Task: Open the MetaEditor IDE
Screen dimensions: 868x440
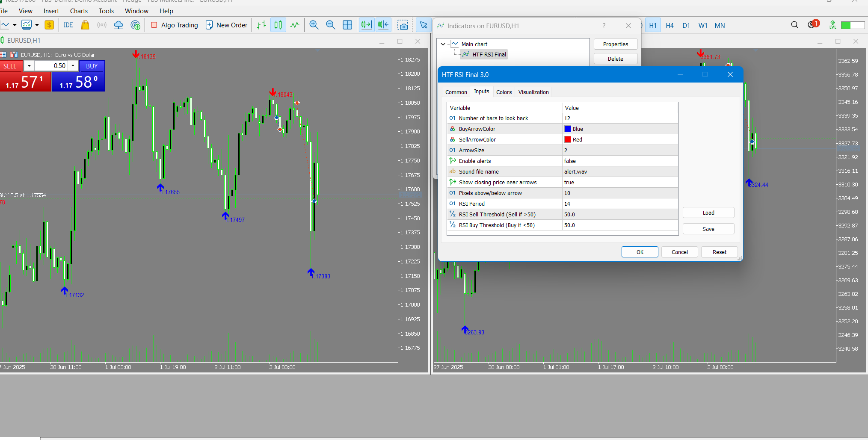Action: 68,25
